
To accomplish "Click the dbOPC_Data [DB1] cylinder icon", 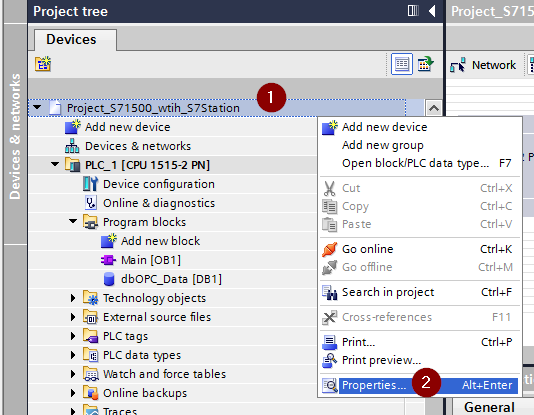I will pos(109,279).
